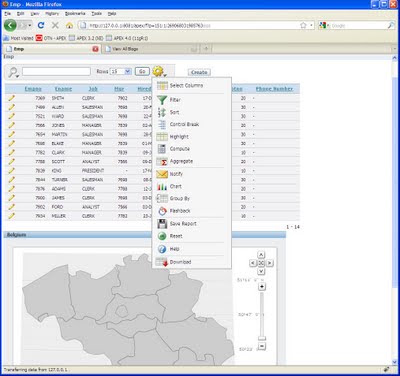Toggle the gear Actions menu dropdown
Viewport: 400px width, 376px height.
159,71
